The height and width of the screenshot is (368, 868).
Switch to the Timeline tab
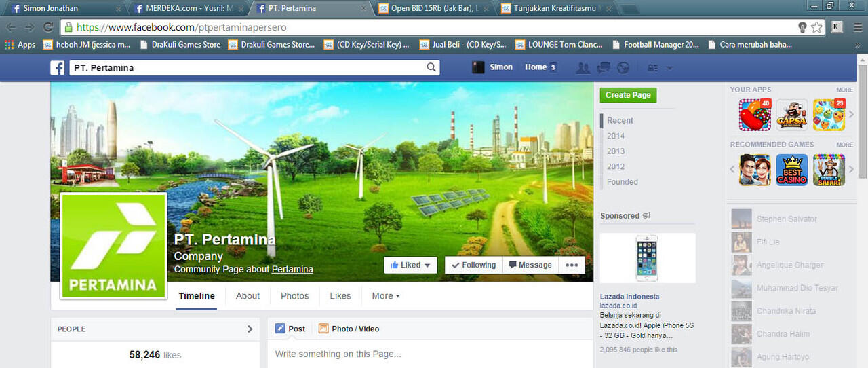coord(197,296)
